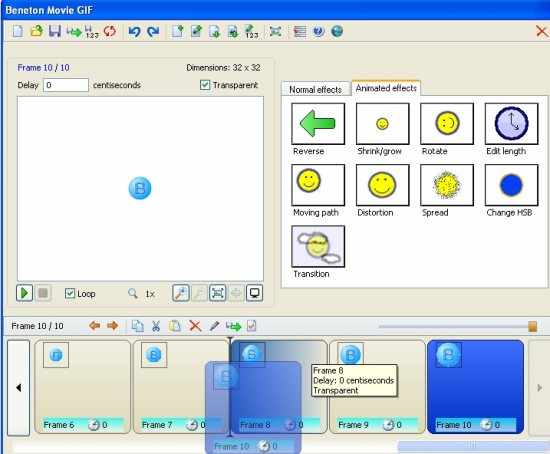This screenshot has height=454, width=550.
Task: Switch to the Normal effects tab
Action: coord(315,89)
